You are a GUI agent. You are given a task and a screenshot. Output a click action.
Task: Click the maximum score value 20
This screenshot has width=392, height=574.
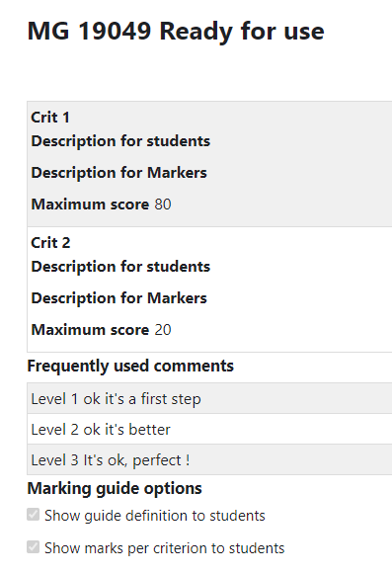click(x=163, y=330)
